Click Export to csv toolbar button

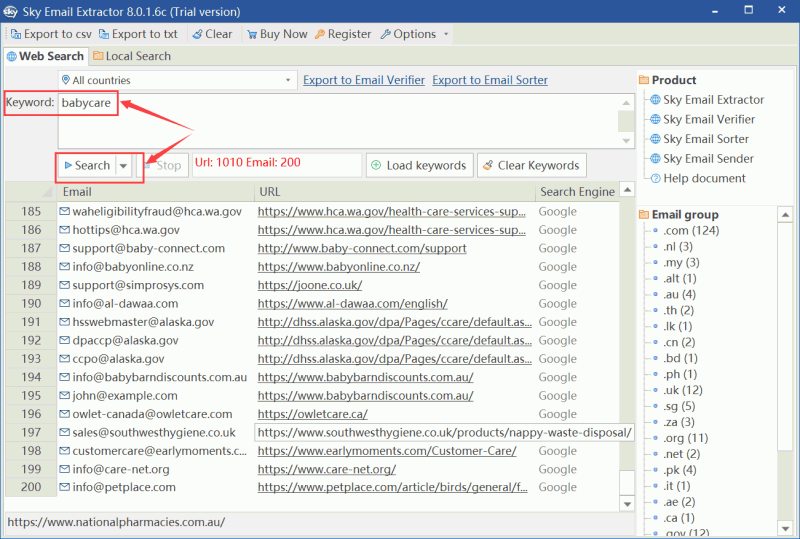pyautogui.click(x=51, y=34)
